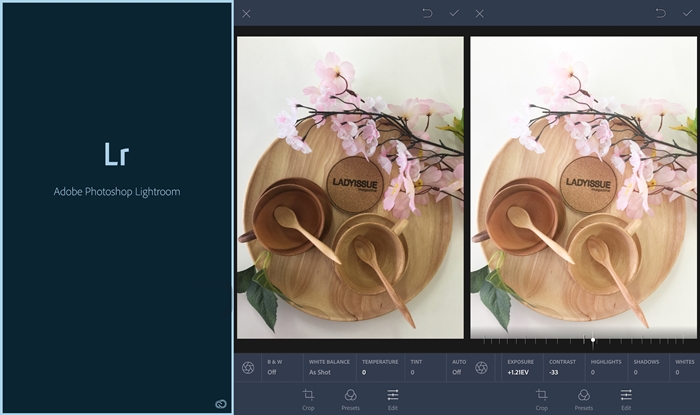The image size is (700, 415).
Task: Click the cloud sync icon on splash screen
Action: coord(220,403)
